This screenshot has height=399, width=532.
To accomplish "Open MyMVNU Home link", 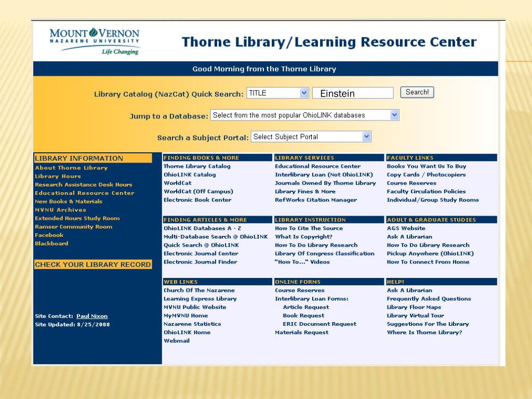I will point(185,315).
